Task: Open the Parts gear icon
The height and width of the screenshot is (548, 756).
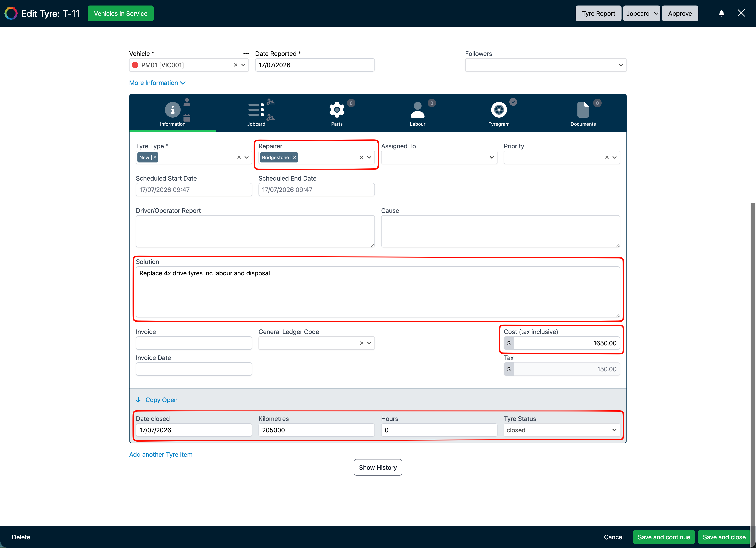Action: click(337, 110)
